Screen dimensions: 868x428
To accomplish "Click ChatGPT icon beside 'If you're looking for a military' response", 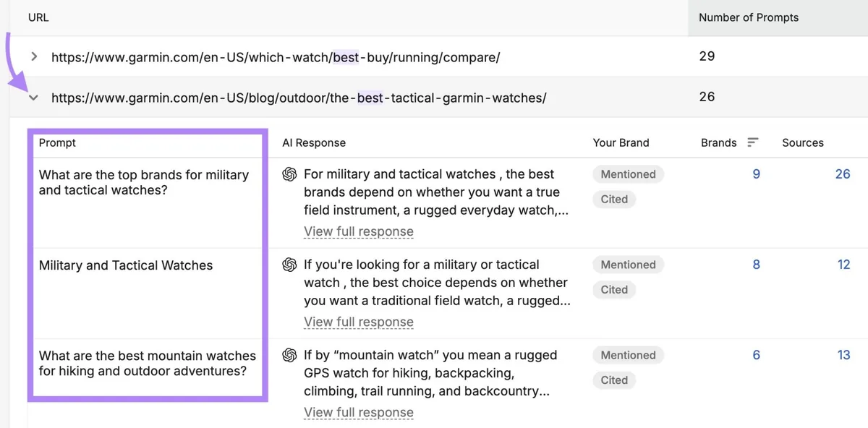I will pyautogui.click(x=290, y=265).
